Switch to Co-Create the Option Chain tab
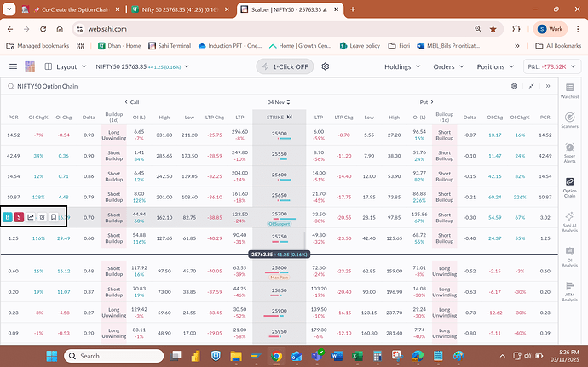588x367 pixels. (72, 9)
